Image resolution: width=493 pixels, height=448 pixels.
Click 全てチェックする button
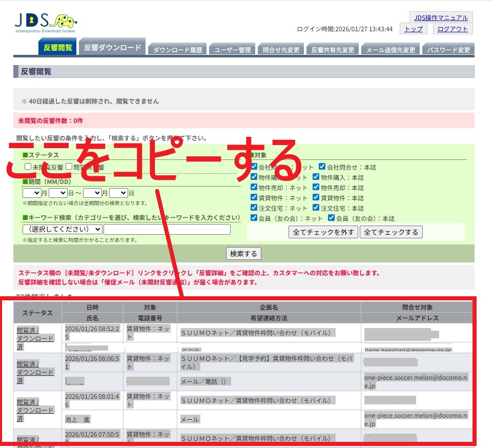tap(391, 232)
